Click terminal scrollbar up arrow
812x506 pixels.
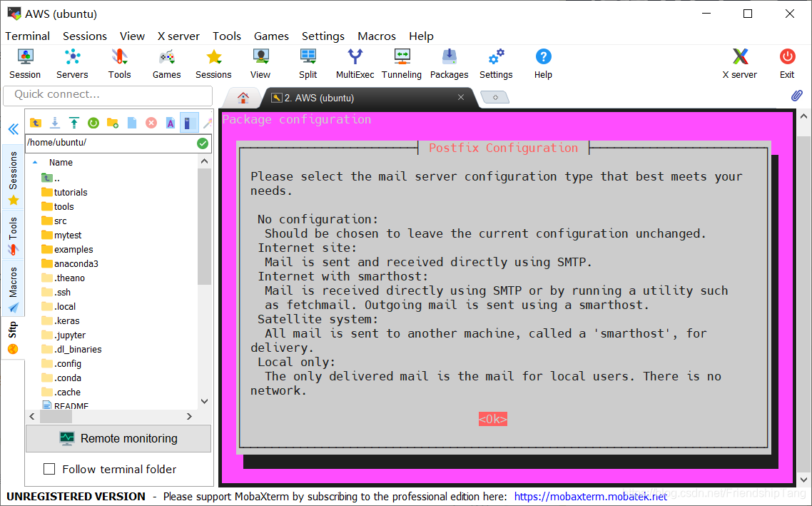pos(803,116)
